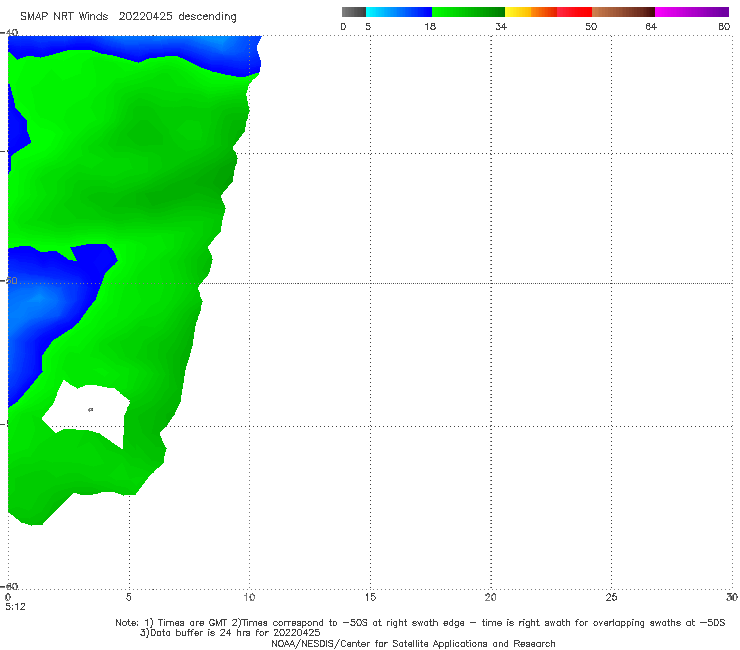This screenshot has width=740, height=650.
Task: Click the longitude axis label '25'
Action: point(611,598)
